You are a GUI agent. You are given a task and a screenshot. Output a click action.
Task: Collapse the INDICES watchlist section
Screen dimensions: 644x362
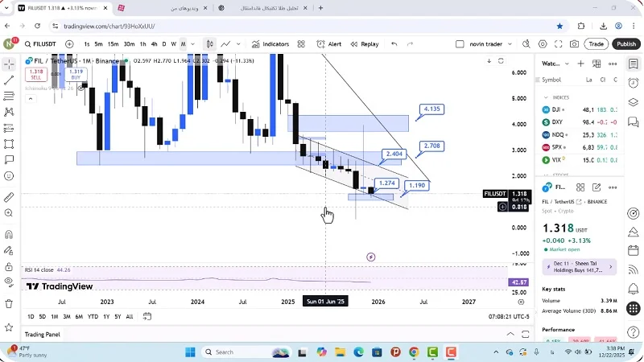click(x=547, y=97)
